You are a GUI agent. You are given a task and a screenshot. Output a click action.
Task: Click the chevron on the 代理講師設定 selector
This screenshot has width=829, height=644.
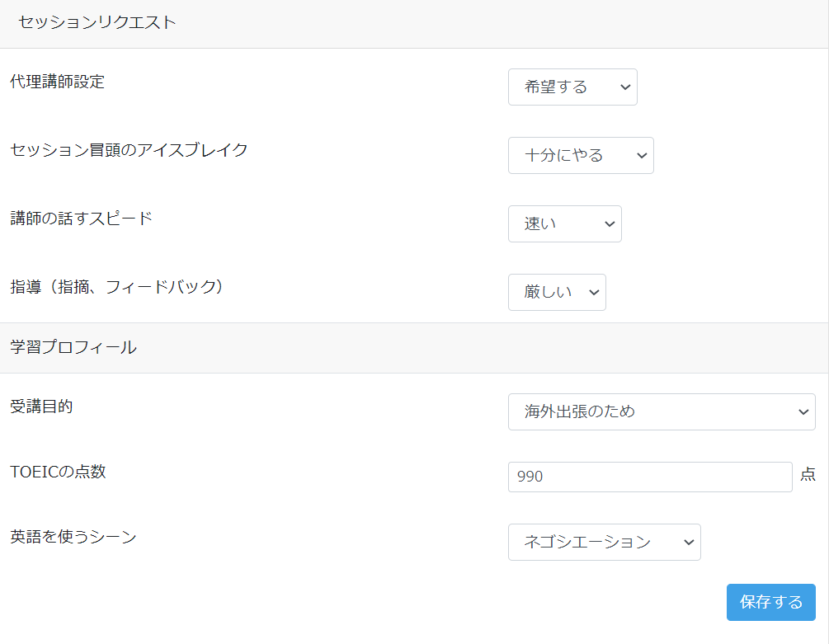624,87
